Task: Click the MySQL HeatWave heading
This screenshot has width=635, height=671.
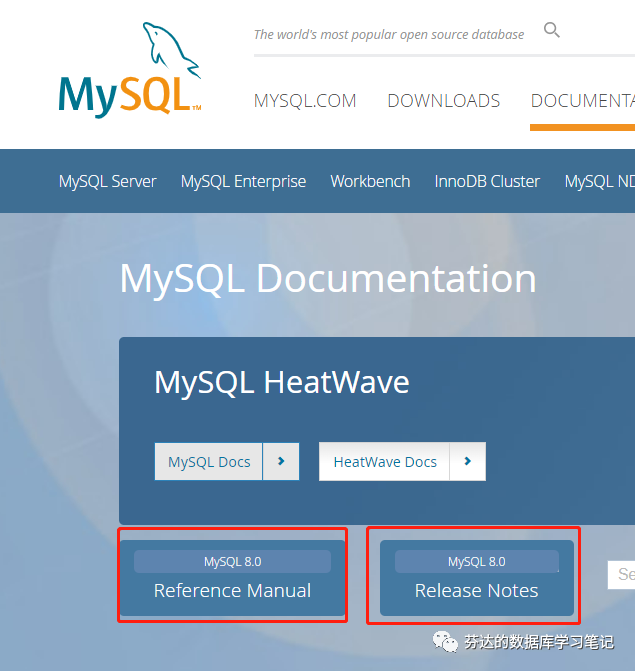Action: (282, 382)
